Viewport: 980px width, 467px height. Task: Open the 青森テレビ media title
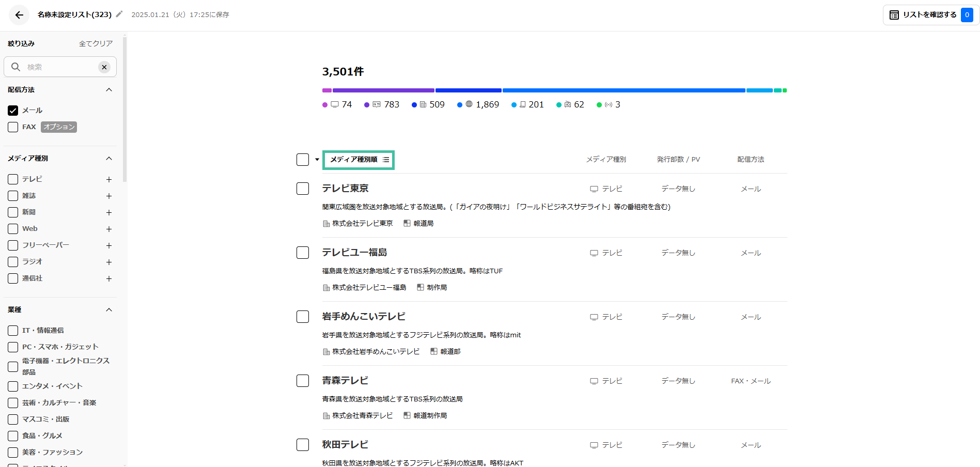pyautogui.click(x=345, y=381)
